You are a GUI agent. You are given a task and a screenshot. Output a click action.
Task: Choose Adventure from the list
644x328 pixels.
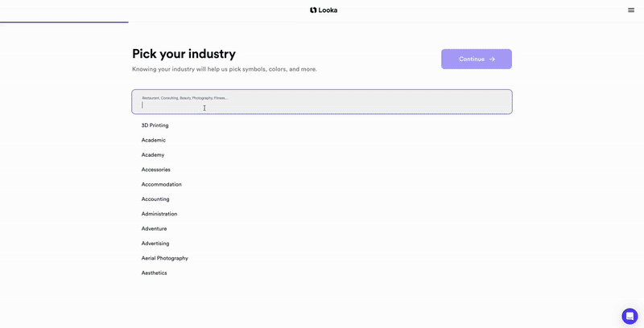[154, 228]
